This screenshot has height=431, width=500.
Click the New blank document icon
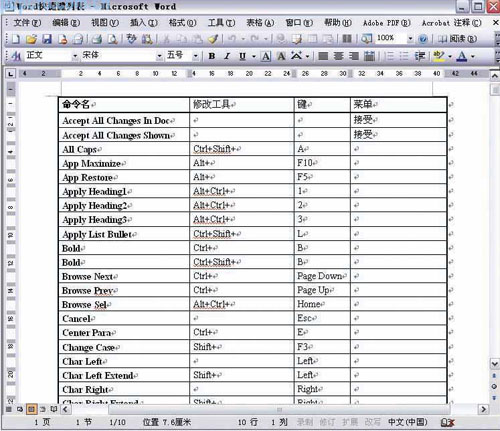click(16, 39)
